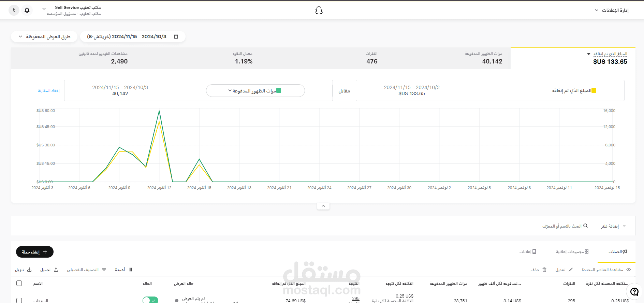
Task: Click the download icon تنزيل
Action: tap(29, 270)
